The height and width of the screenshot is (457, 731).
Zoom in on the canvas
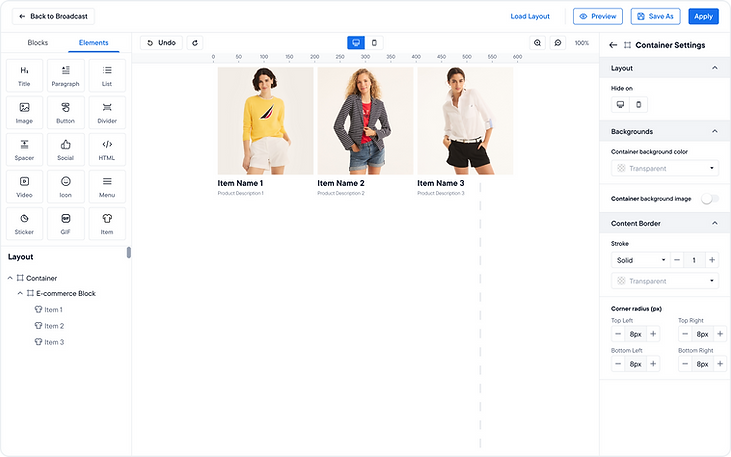tap(538, 43)
